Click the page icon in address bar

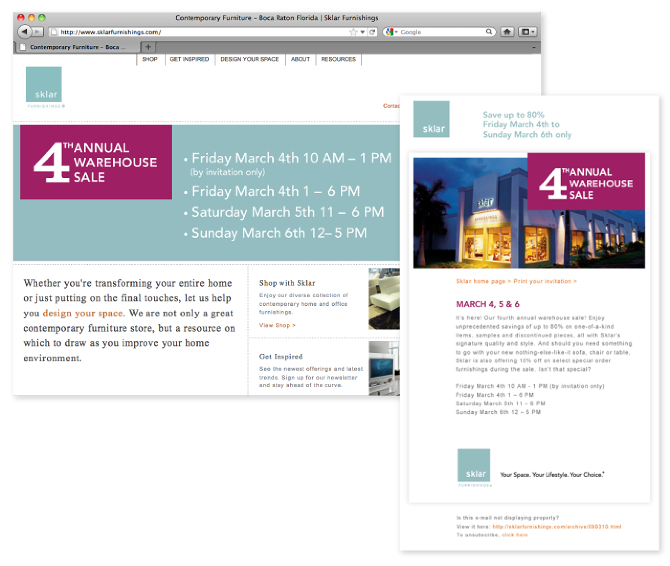[x=54, y=32]
